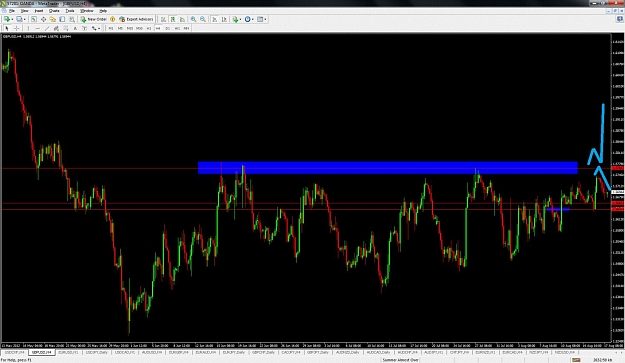Switch to the EURUSD,H1 chart tab
The width and height of the screenshot is (625, 363).
pos(68,353)
